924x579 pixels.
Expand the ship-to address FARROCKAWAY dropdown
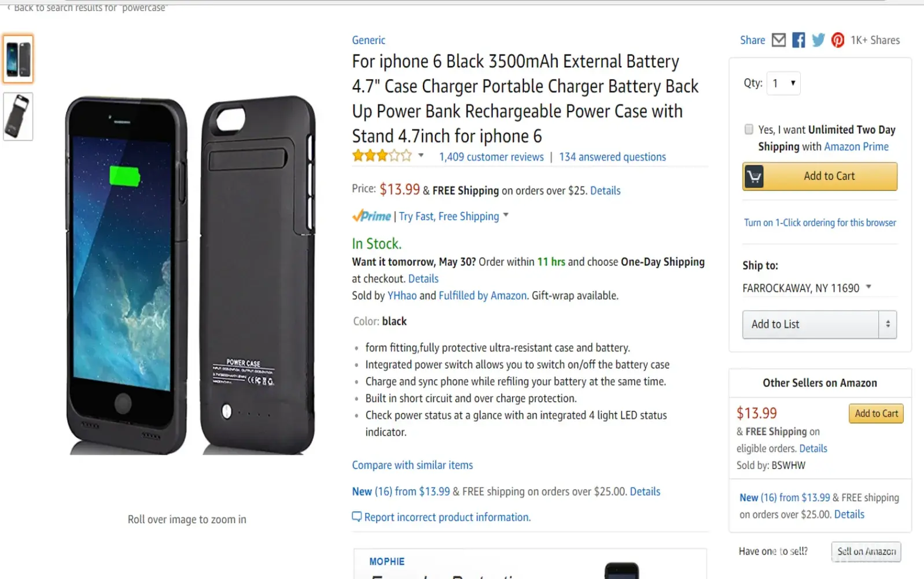click(868, 287)
